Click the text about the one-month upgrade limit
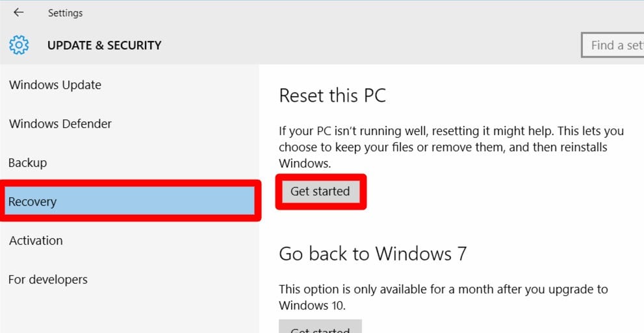 [x=443, y=297]
